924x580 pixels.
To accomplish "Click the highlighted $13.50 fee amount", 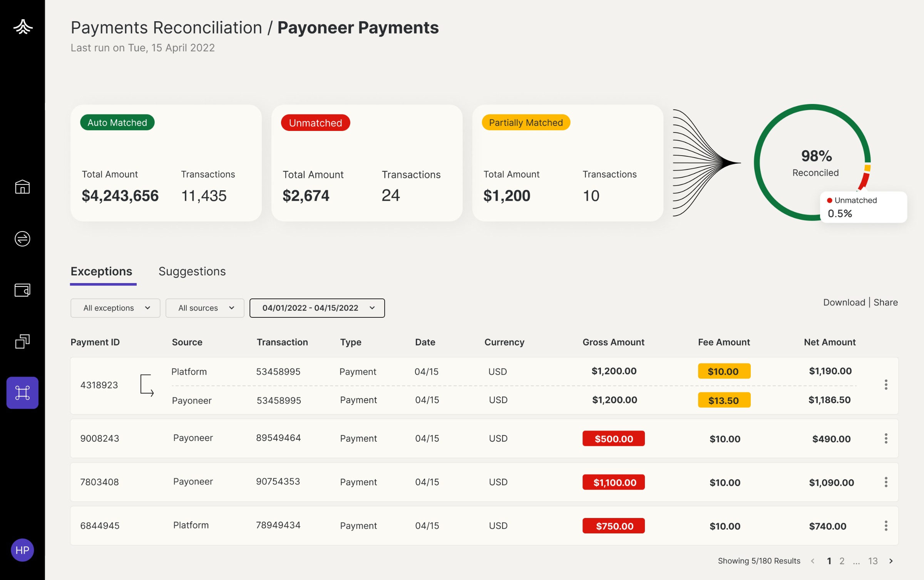I will coord(724,400).
